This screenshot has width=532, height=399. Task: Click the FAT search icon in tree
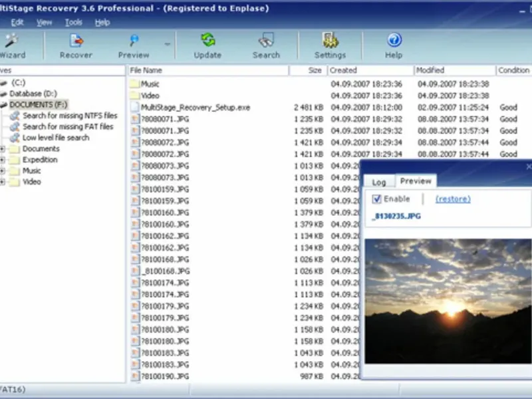[x=15, y=127]
